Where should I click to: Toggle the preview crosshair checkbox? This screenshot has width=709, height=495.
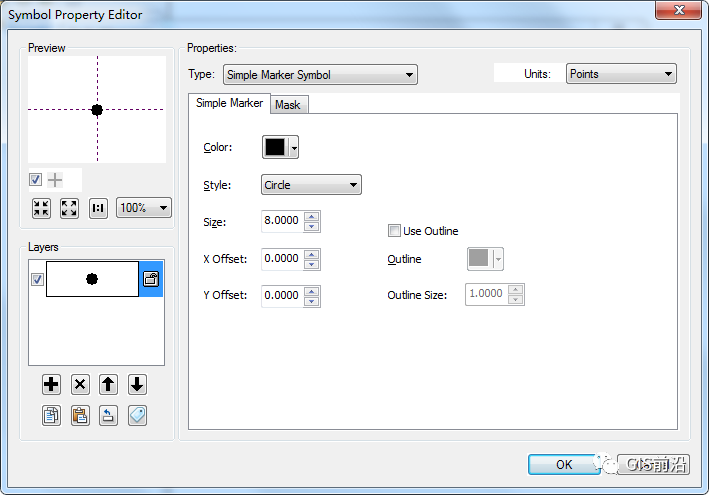(x=36, y=180)
